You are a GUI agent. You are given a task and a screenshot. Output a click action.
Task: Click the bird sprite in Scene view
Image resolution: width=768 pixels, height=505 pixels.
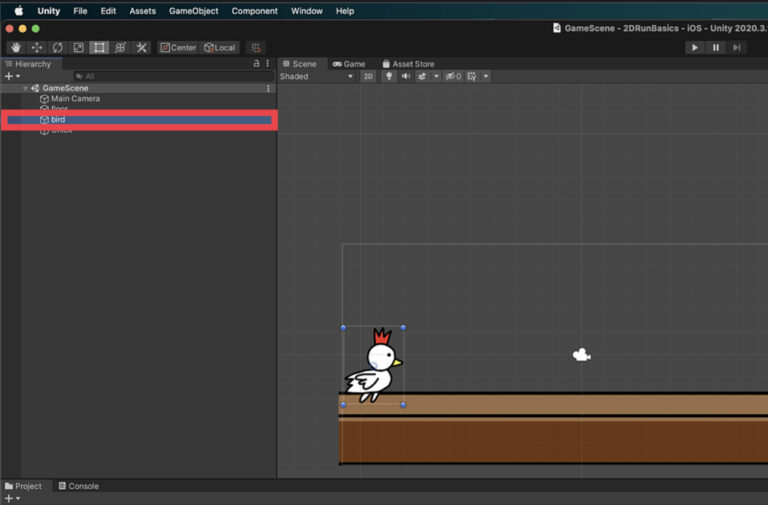[374, 365]
